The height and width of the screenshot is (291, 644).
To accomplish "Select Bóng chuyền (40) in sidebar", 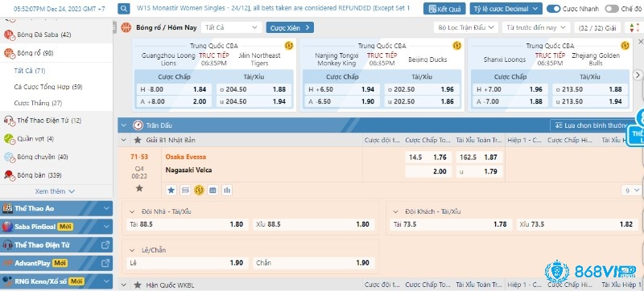I will point(43,157).
